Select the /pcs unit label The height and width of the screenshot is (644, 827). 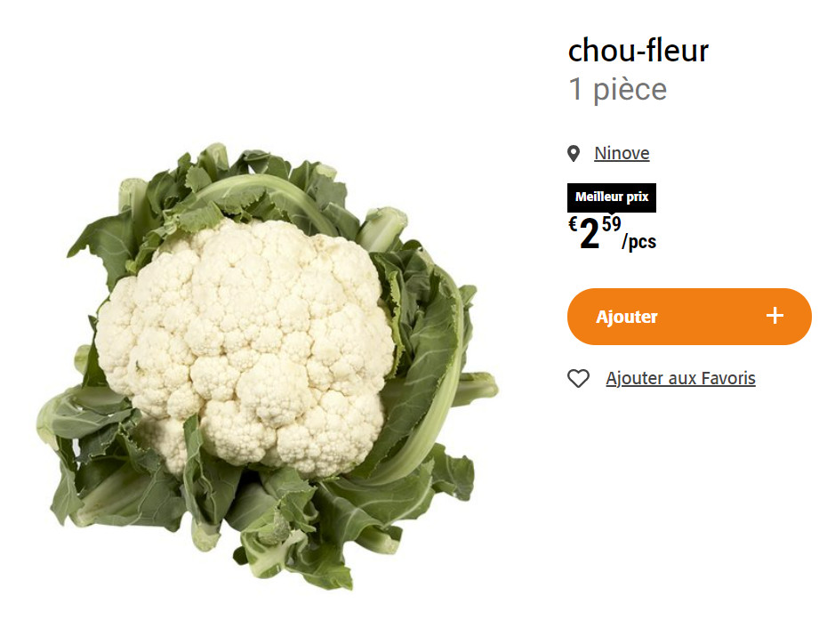[638, 242]
